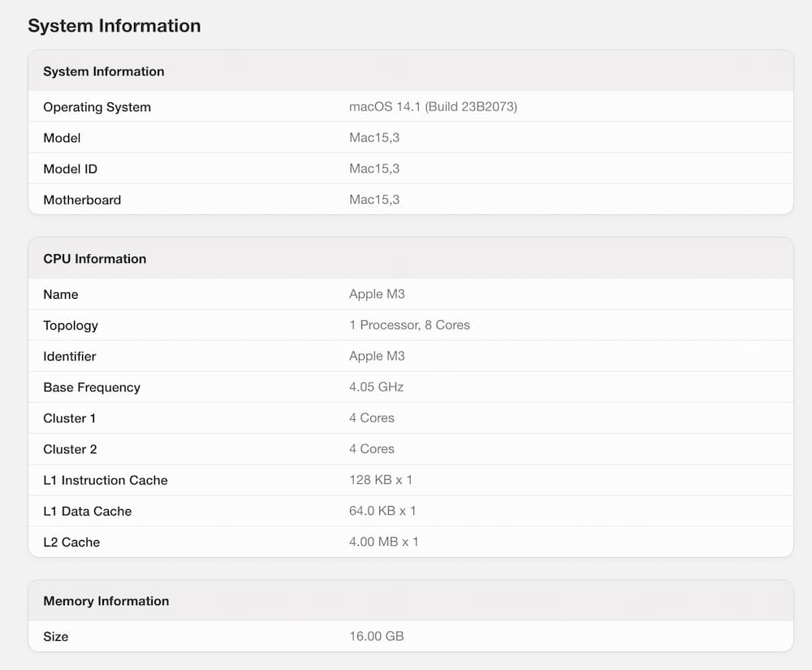This screenshot has width=812, height=670.
Task: Select the '16.00 GB' memory value
Action: pos(377,637)
